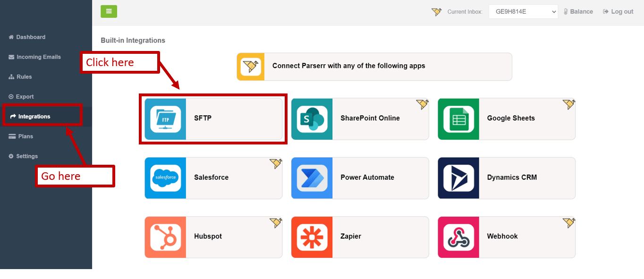The width and height of the screenshot is (644, 279).
Task: Click the Zapier integration icon
Action: tap(312, 237)
